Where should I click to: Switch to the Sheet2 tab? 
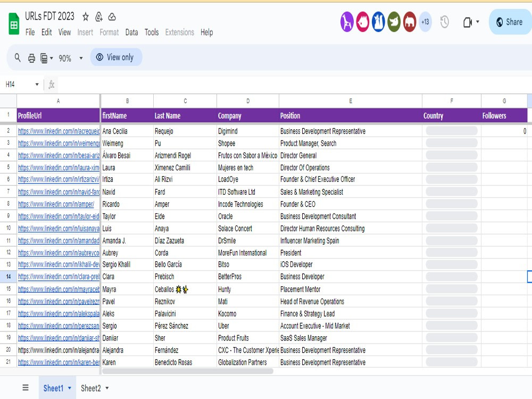coord(90,388)
